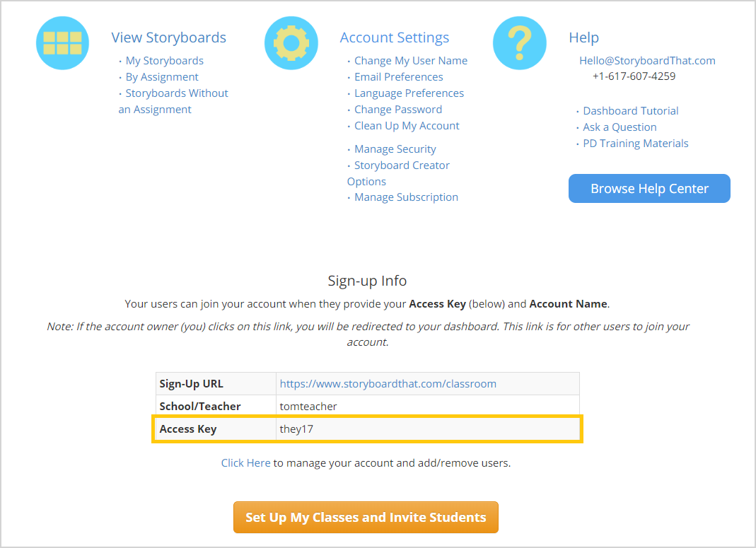Image resolution: width=756 pixels, height=548 pixels.
Task: Open Storyboards Without an Assignment
Action: click(173, 101)
